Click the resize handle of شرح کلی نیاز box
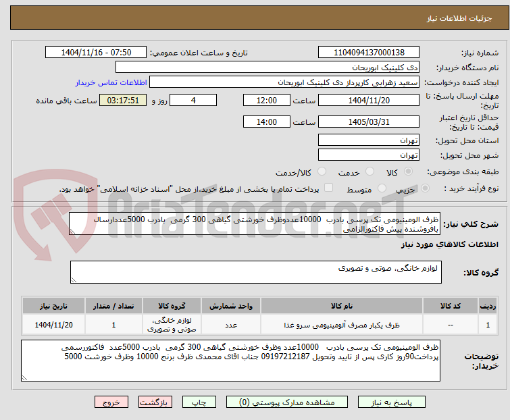The height and width of the screenshot is (420, 510). tap(72, 232)
